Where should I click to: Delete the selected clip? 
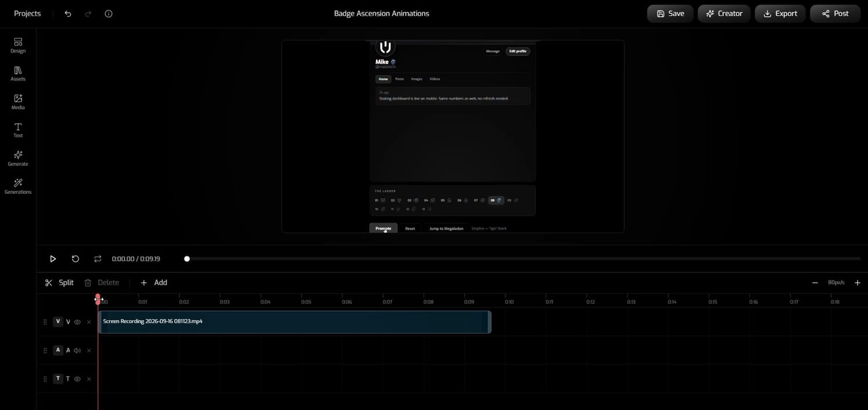101,282
